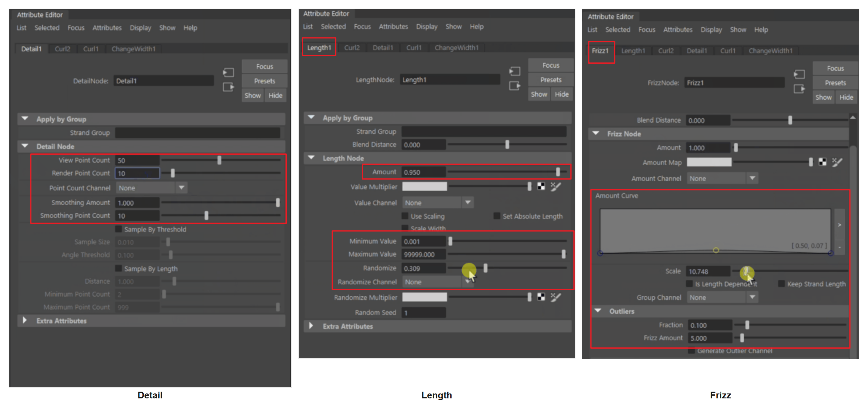The height and width of the screenshot is (407, 868).
Task: Click Show button in Length panel
Action: 539,94
